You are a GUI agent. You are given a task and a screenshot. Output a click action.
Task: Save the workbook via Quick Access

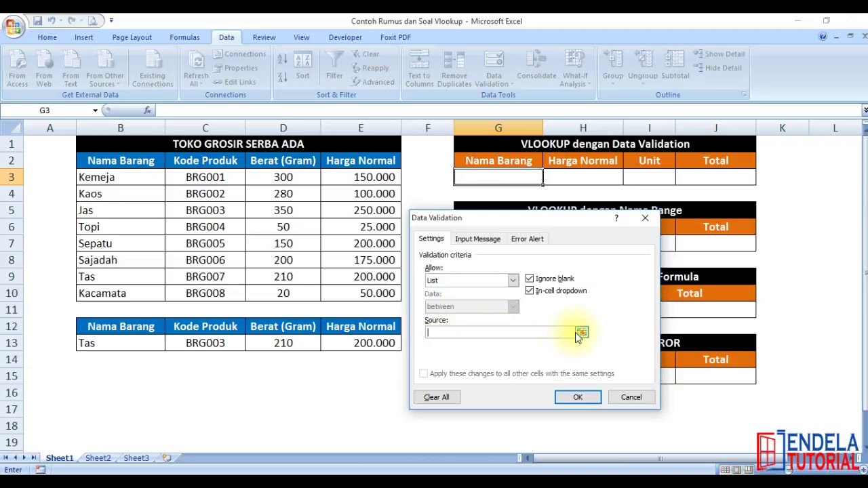[38, 21]
